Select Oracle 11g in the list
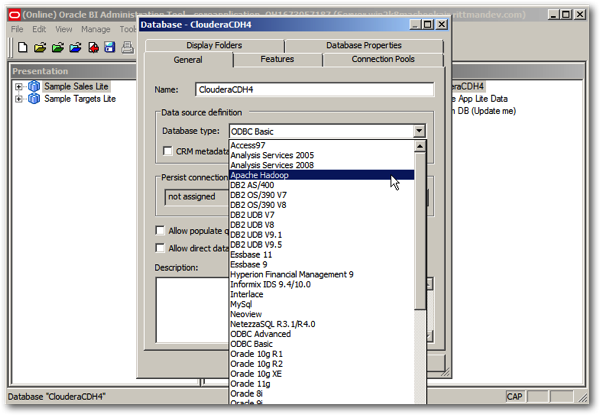600x415 pixels. [322, 384]
